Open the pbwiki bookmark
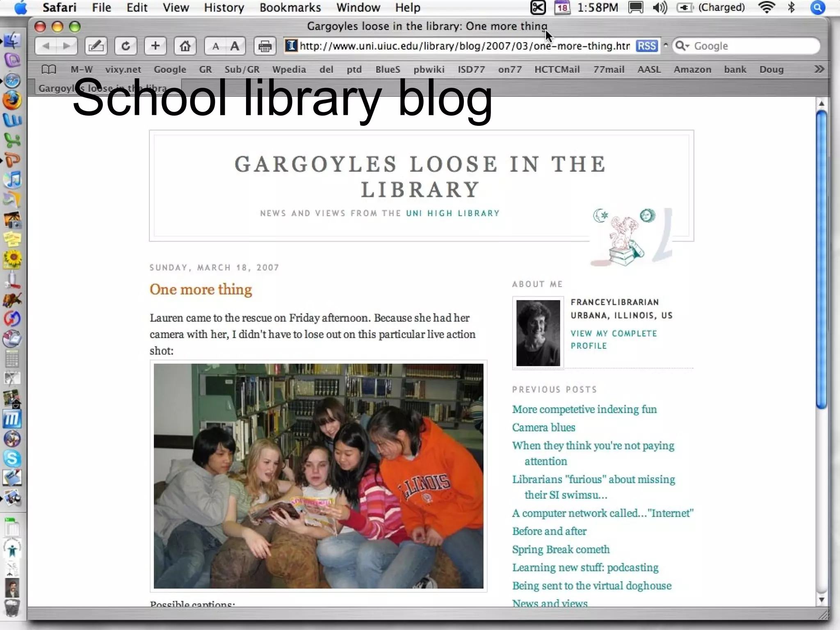Viewport: 840px width, 630px height. tap(429, 69)
